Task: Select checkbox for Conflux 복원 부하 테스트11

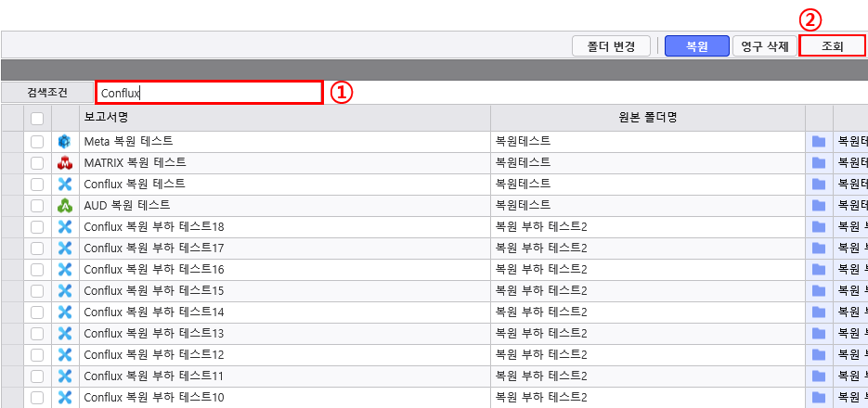Action: tap(37, 376)
